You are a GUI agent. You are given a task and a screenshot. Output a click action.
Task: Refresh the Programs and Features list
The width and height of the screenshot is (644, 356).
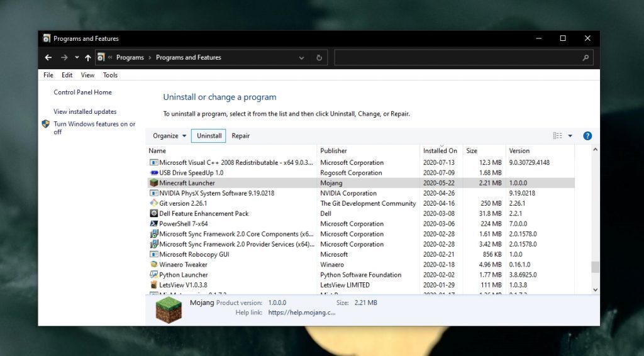[x=319, y=57]
